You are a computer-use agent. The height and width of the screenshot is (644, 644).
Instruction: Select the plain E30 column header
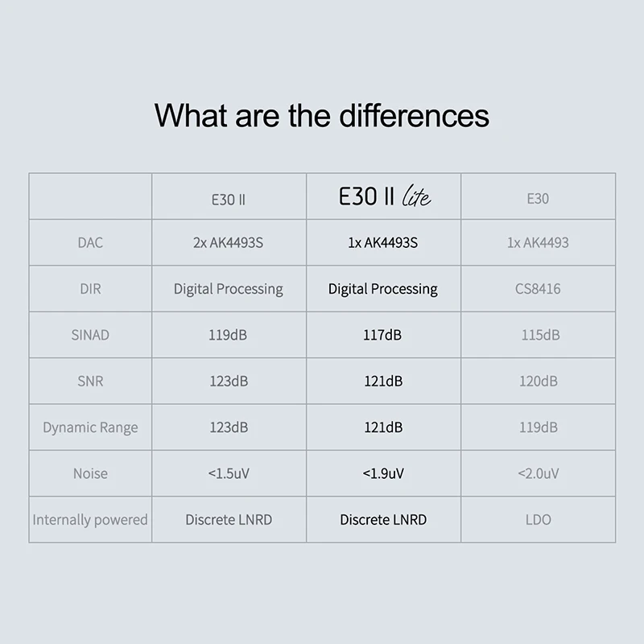pos(538,199)
